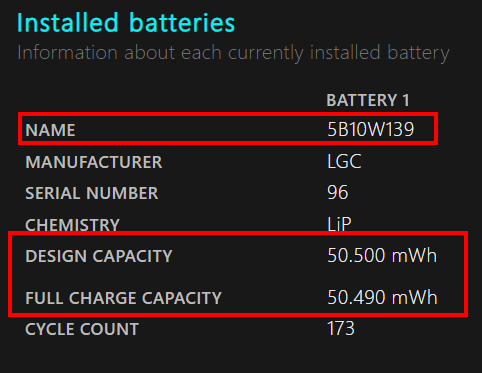Click the red box border around the capacity rows
This screenshot has width=482, height=373.
238,234
